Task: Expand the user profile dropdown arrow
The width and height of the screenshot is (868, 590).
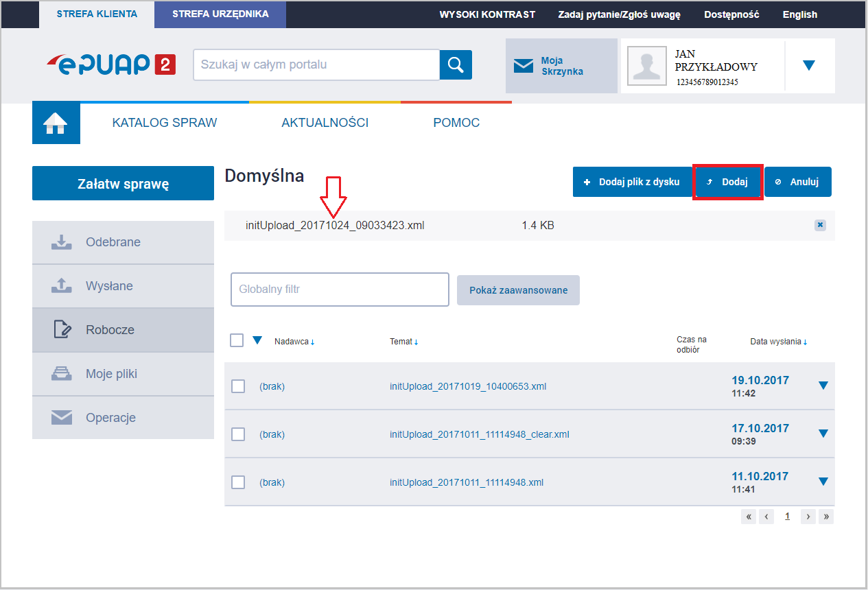Action: point(809,66)
